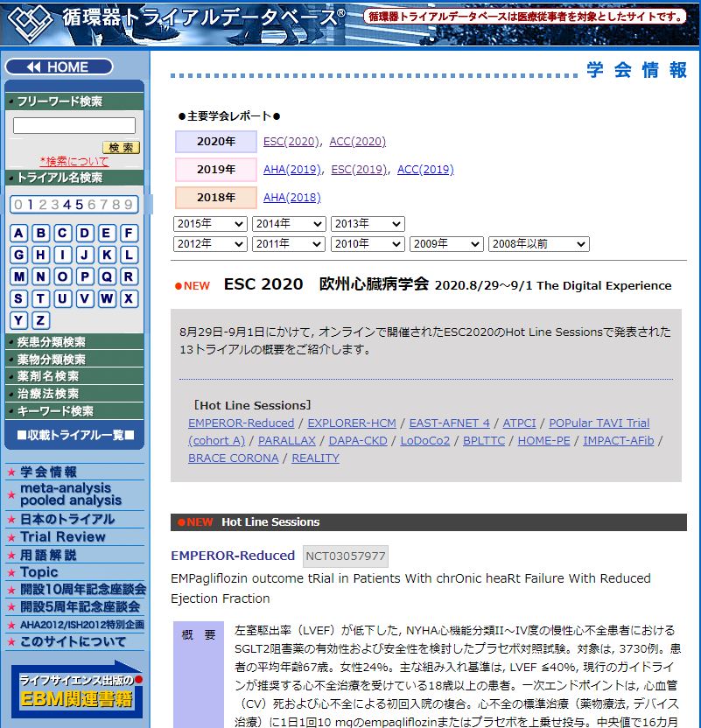
Task: Open 治療法検索 menu item
Action: tap(74, 394)
